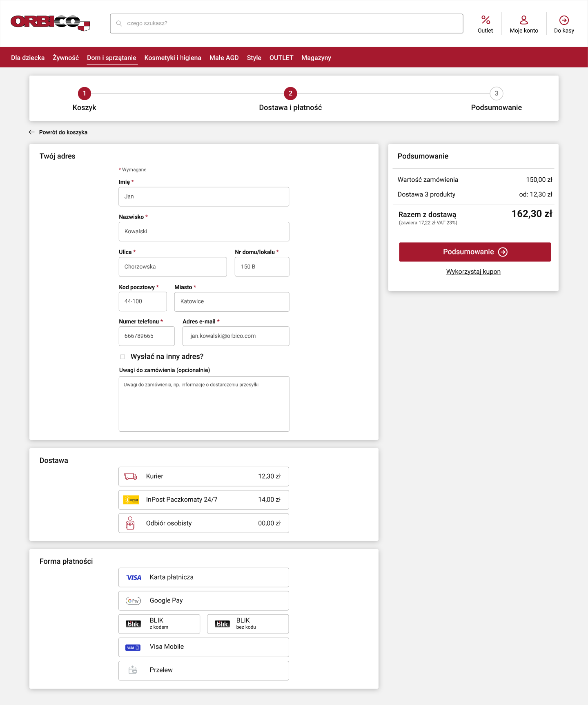Select BLIK bez kodu payment
Viewport: 588px width, 705px height.
click(248, 624)
